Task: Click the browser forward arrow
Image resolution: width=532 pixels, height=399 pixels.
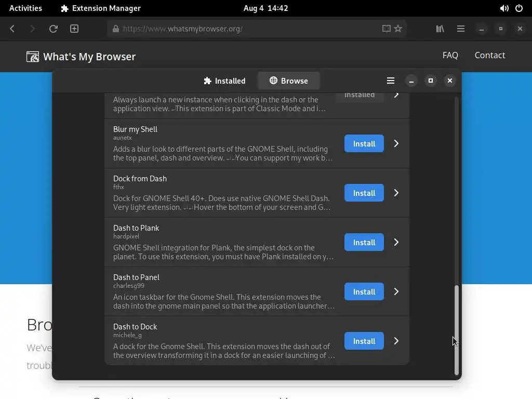Action: [32, 29]
